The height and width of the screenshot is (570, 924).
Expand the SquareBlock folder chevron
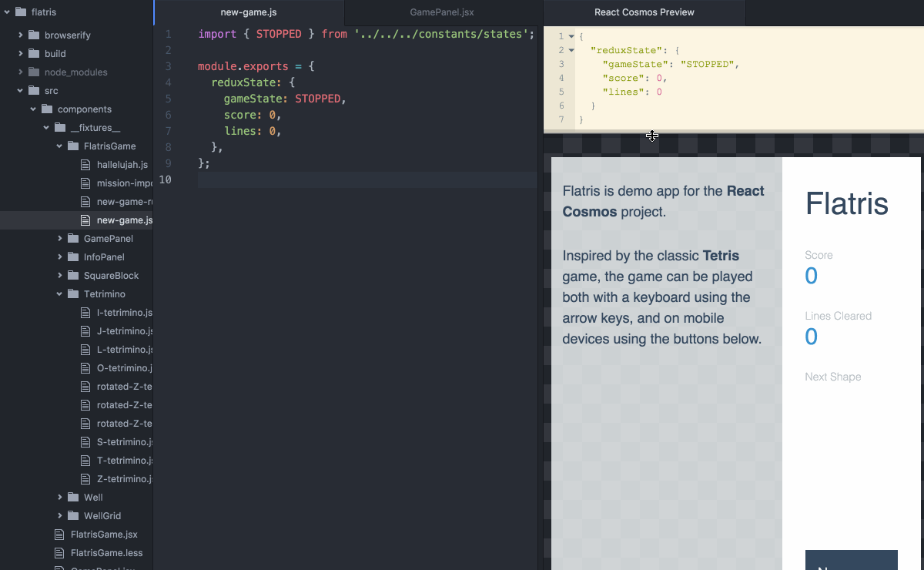(60, 276)
